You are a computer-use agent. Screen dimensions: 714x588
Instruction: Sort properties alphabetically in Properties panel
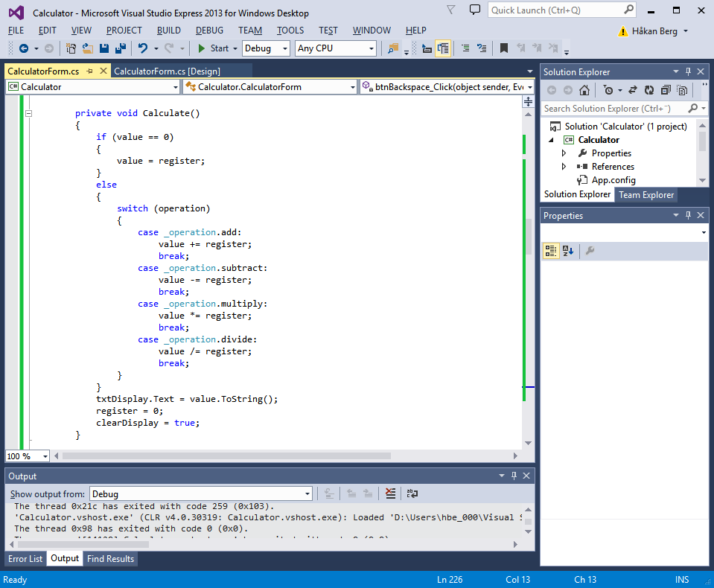(568, 251)
